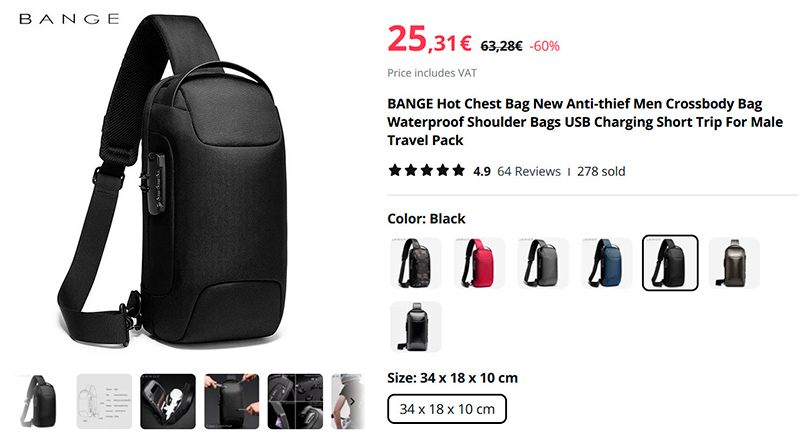Click the product title text

pos(585,122)
